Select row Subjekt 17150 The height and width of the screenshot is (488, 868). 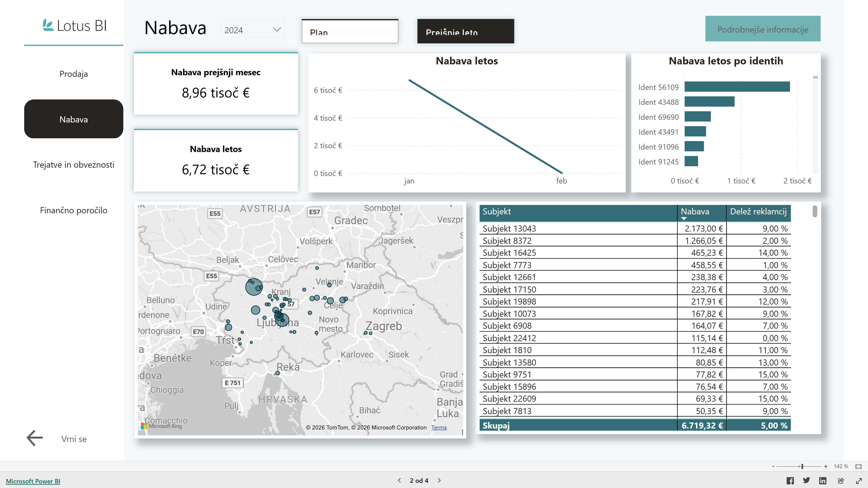(635, 289)
